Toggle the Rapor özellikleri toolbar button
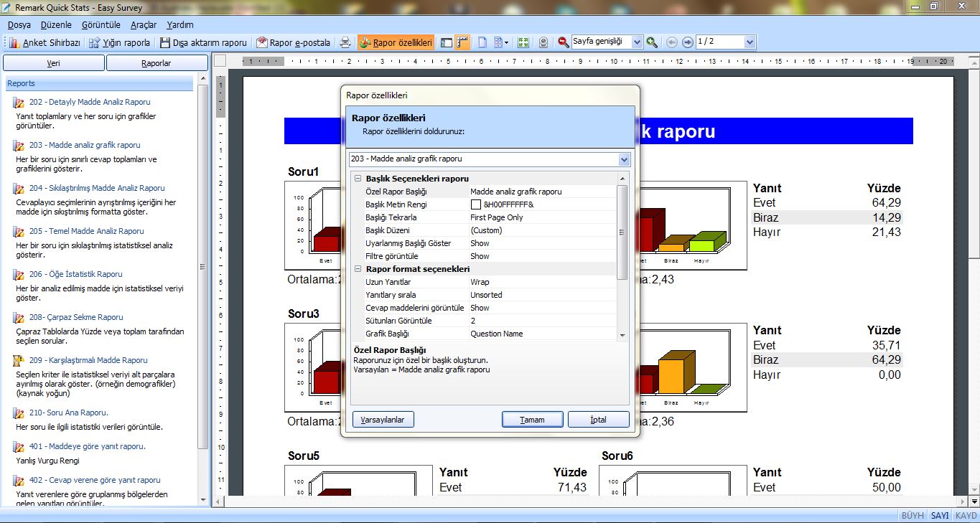 coord(396,42)
